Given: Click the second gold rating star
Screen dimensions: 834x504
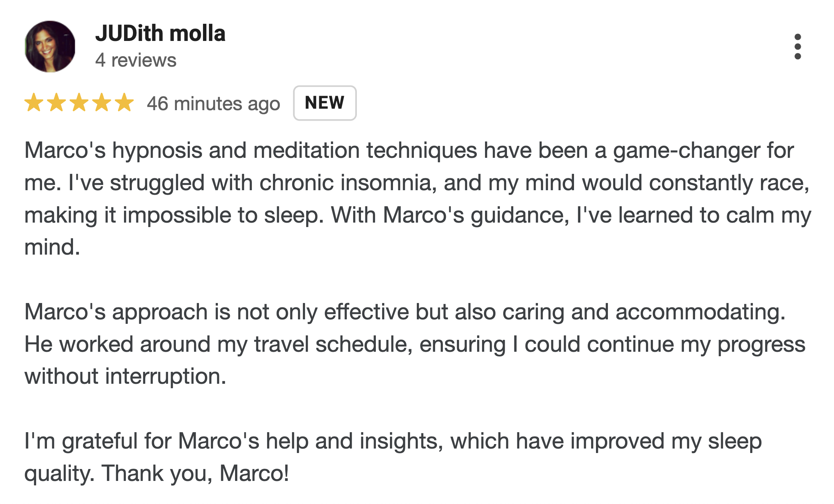Looking at the screenshot, I should tap(57, 103).
